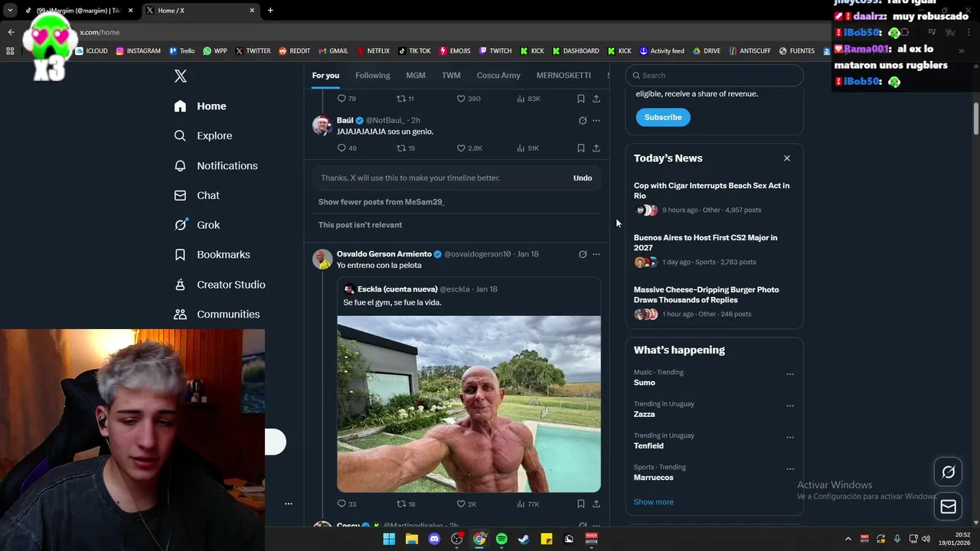Open more options for Zazza trend
This screenshot has height=551, width=980.
coord(790,406)
